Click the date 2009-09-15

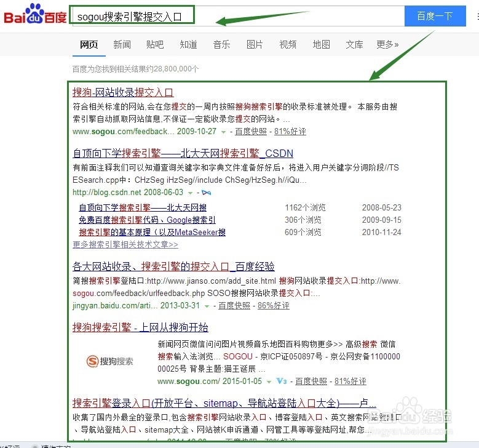point(382,220)
